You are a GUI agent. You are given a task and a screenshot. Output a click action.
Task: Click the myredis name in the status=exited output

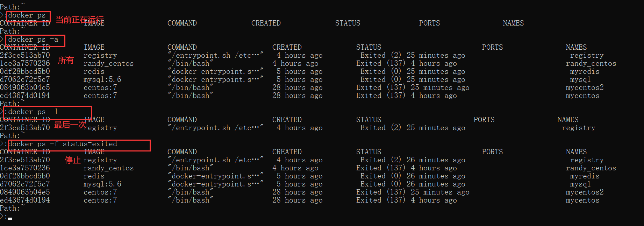(x=585, y=176)
